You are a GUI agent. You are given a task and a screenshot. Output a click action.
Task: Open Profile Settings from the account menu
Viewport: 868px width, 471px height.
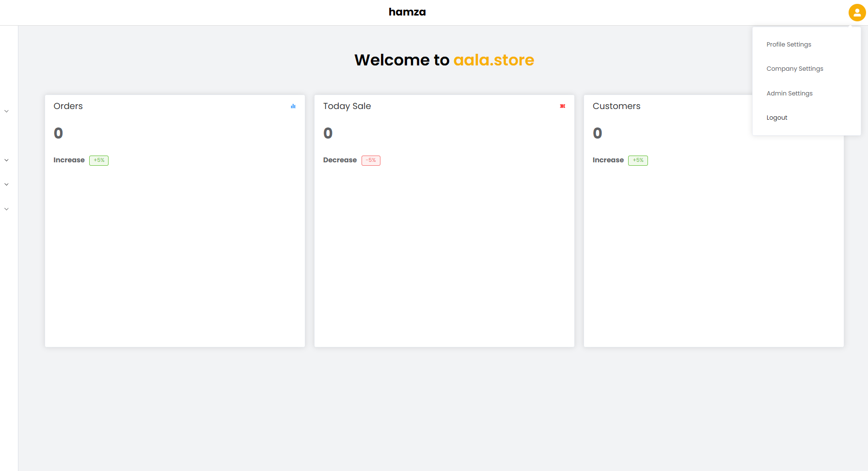pyautogui.click(x=789, y=44)
